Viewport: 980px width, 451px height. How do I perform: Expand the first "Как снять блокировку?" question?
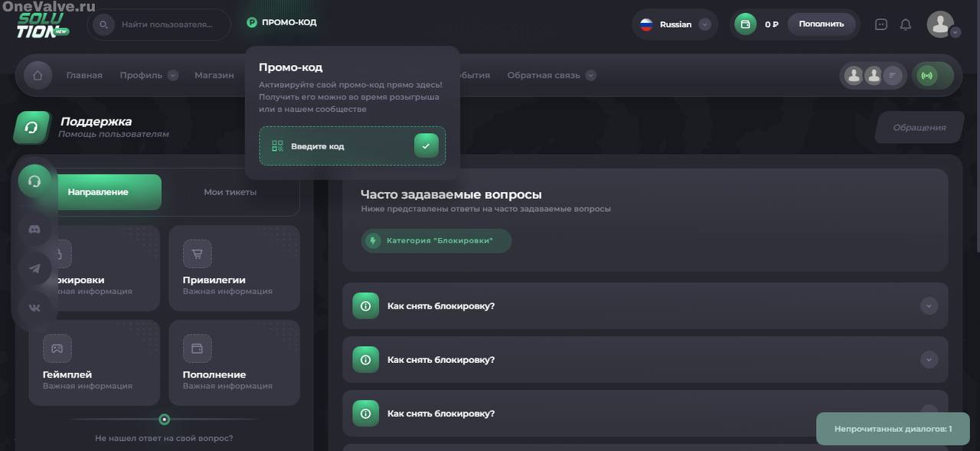929,306
